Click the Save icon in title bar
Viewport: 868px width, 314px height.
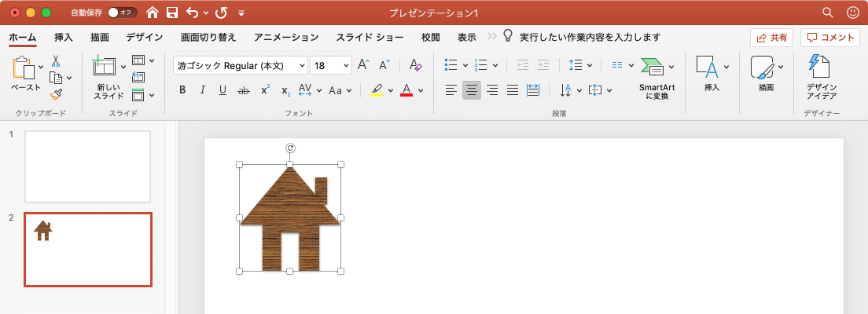pyautogui.click(x=171, y=13)
